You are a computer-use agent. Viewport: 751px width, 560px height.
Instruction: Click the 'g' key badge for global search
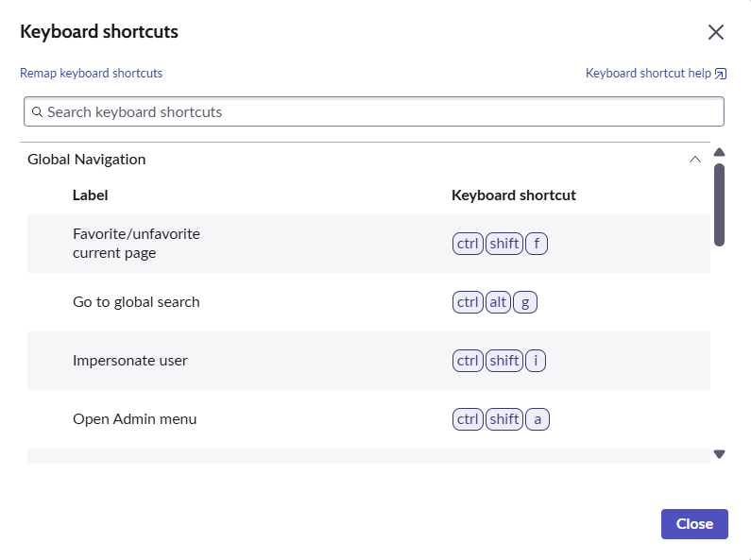525,302
